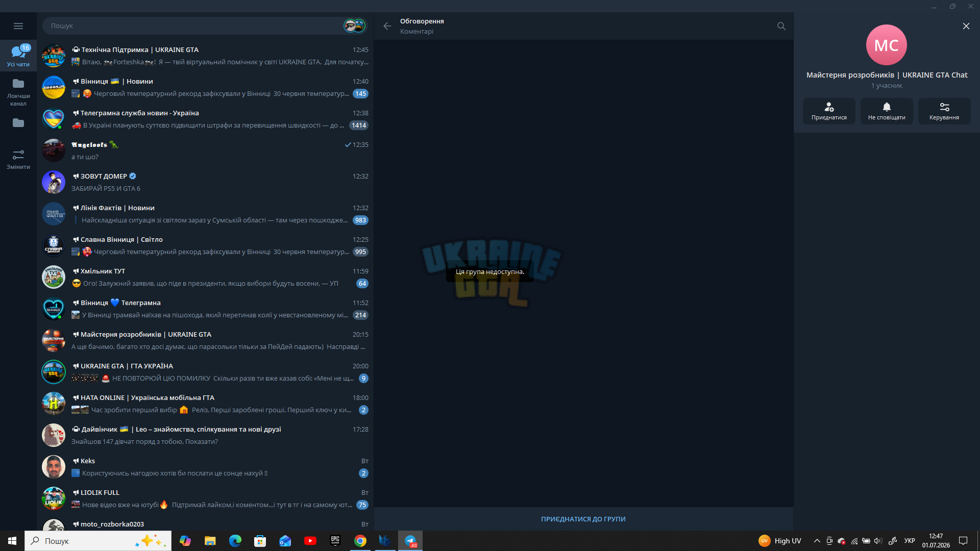
Task: Search within the discussion comments
Action: tap(781, 26)
